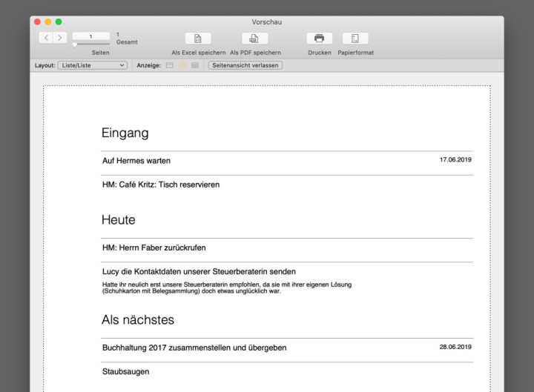Click the Als Excel speichern icon
The width and height of the screenshot is (534, 392).
pyautogui.click(x=197, y=39)
